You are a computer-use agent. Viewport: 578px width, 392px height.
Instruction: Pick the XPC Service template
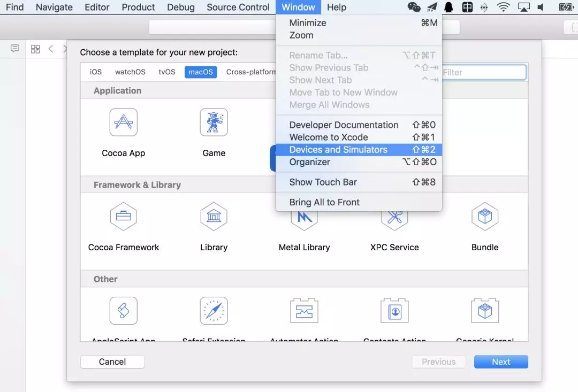394,220
